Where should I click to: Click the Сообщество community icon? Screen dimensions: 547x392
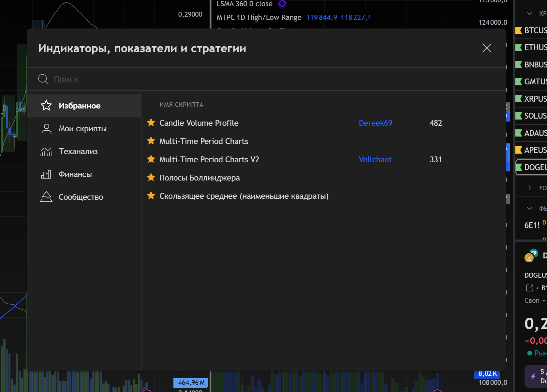tap(46, 197)
